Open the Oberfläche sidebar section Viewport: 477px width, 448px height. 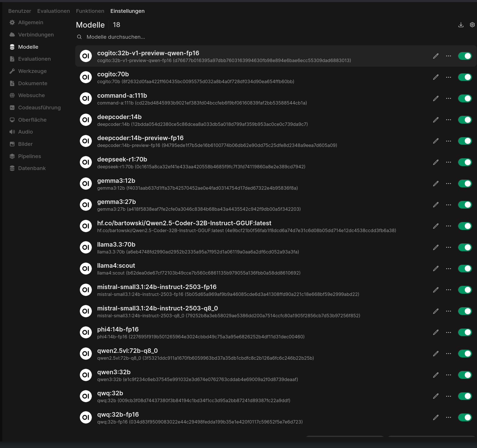[28, 120]
